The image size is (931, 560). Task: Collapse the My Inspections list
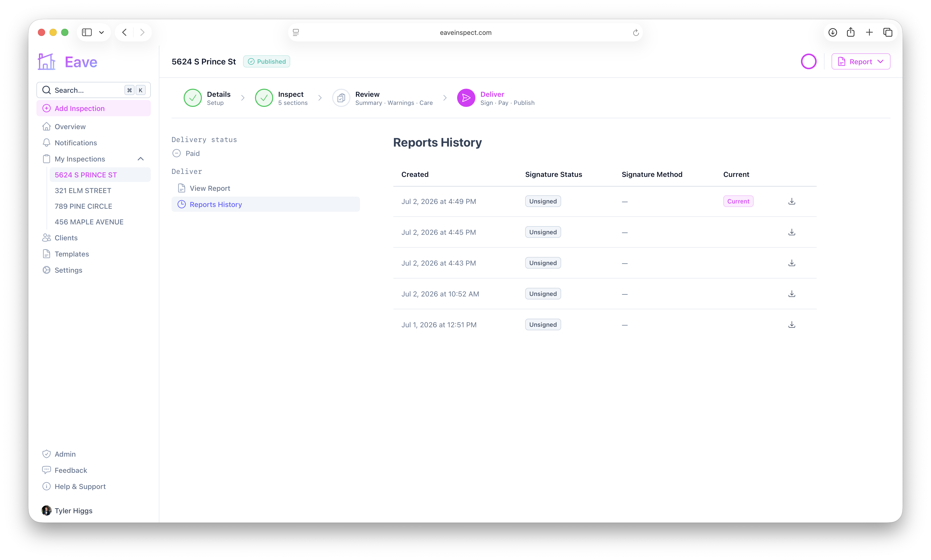coord(140,159)
